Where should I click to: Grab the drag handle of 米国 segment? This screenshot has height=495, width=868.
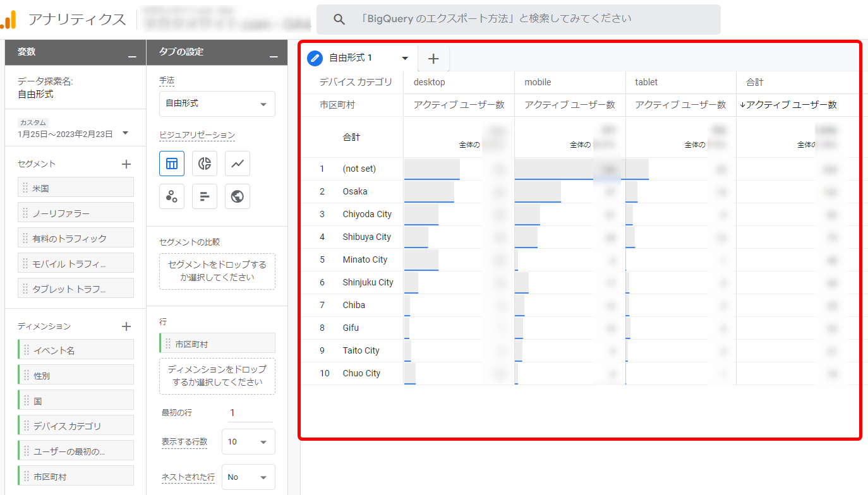pyautogui.click(x=26, y=188)
